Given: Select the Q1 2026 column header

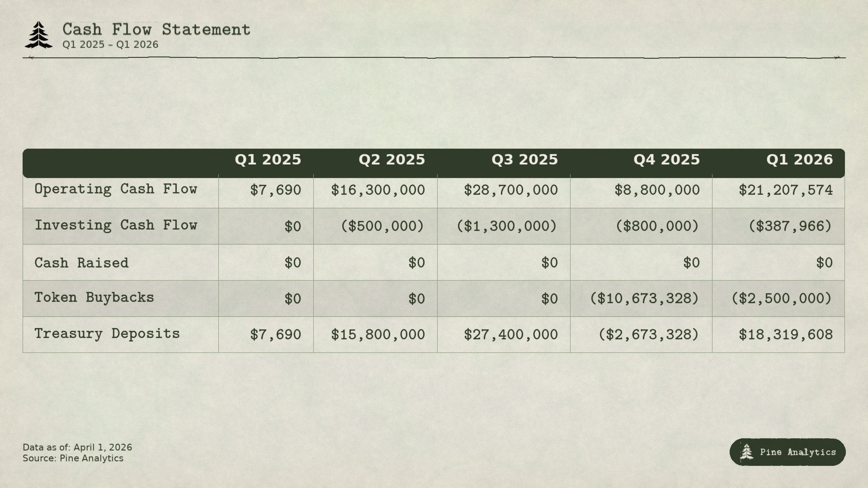Looking at the screenshot, I should point(799,160).
